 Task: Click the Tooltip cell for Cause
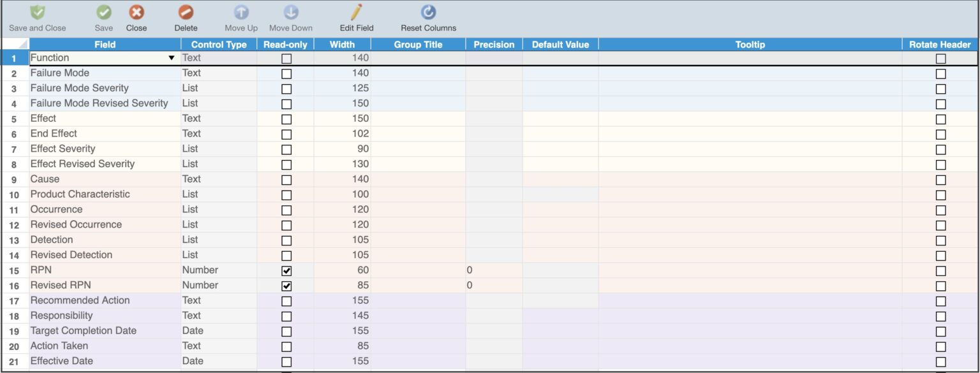(749, 179)
